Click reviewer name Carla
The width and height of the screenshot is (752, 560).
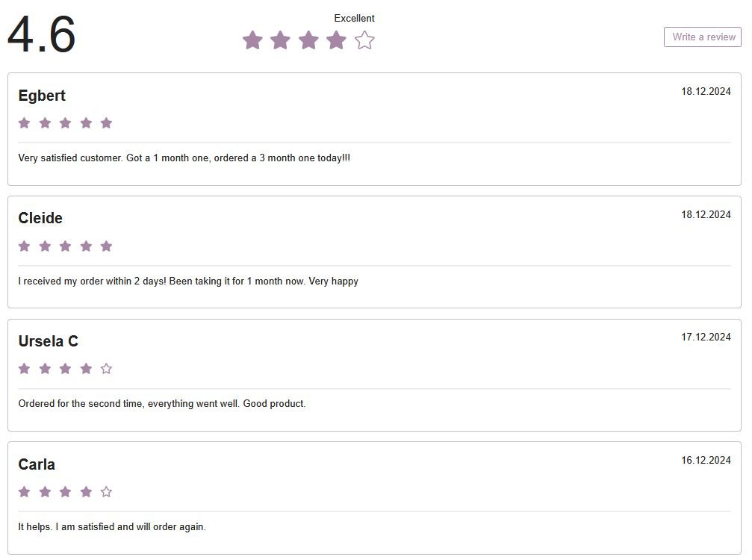click(37, 464)
